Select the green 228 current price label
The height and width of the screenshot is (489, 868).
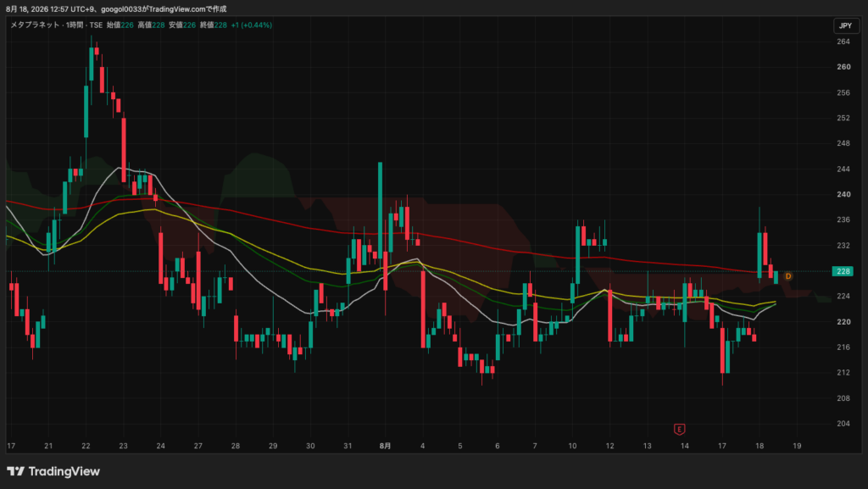pyautogui.click(x=843, y=271)
